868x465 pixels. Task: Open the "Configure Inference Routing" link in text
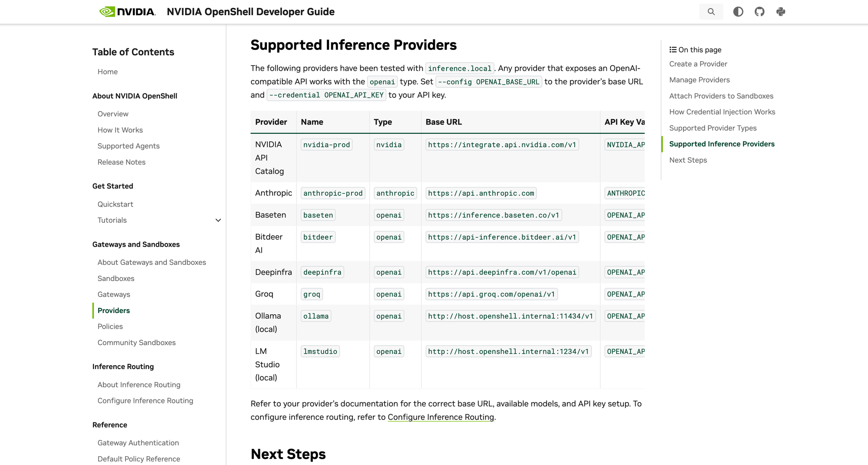coord(440,417)
